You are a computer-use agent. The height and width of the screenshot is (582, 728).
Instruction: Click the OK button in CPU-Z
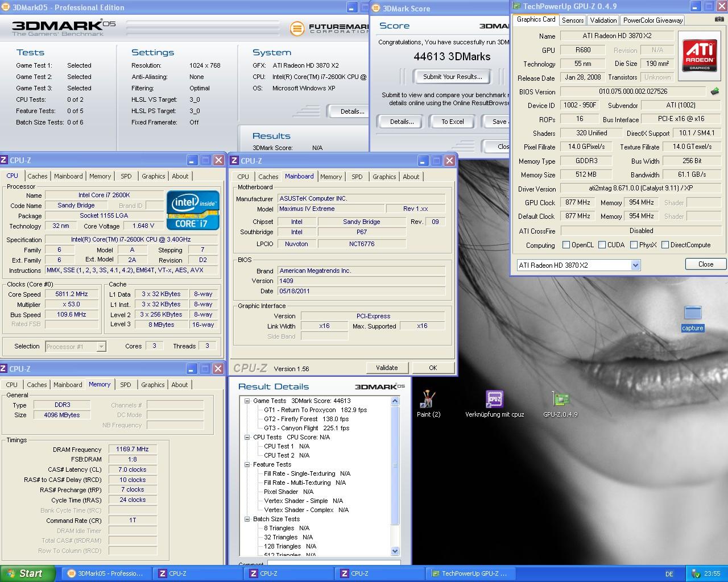pyautogui.click(x=433, y=368)
